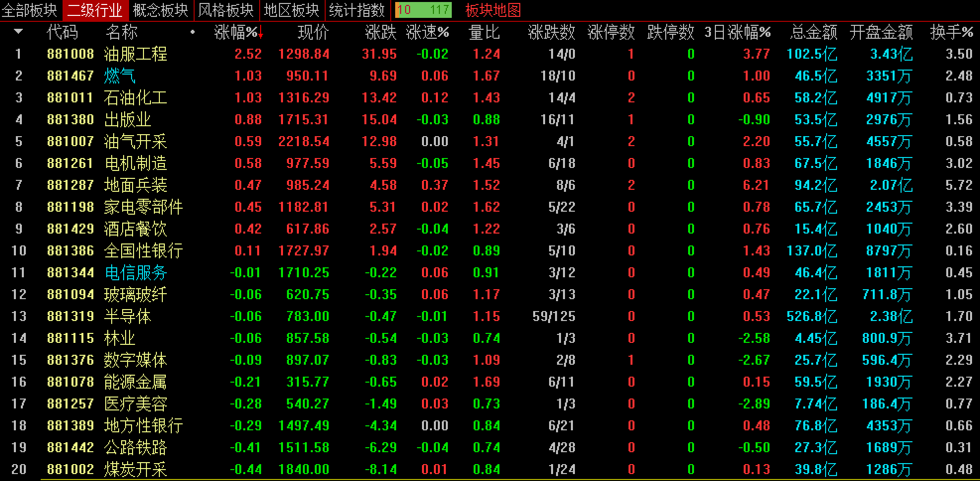Viewport: 980px width, 481px height.
Task: Sort by 量比 column header
Action: tap(484, 32)
